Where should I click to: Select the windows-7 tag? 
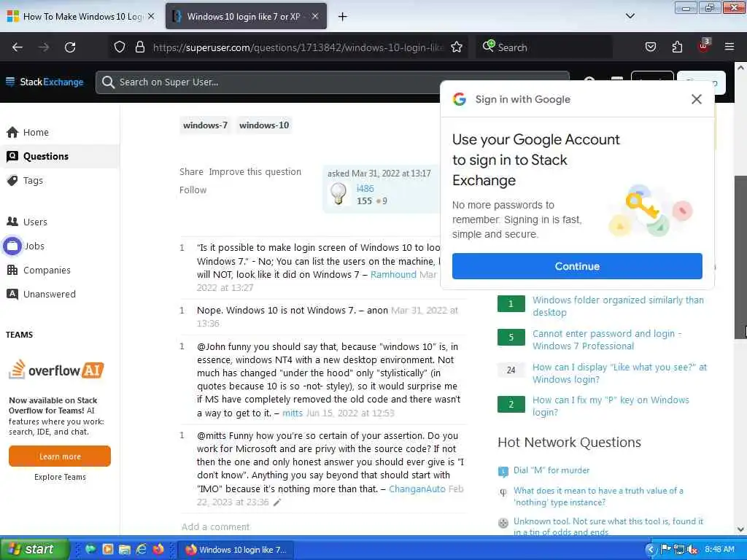(x=205, y=125)
